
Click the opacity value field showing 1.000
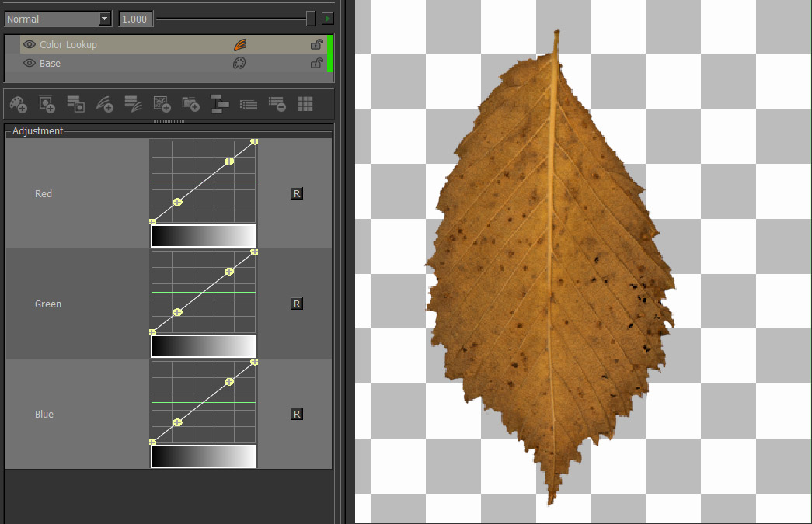point(136,19)
